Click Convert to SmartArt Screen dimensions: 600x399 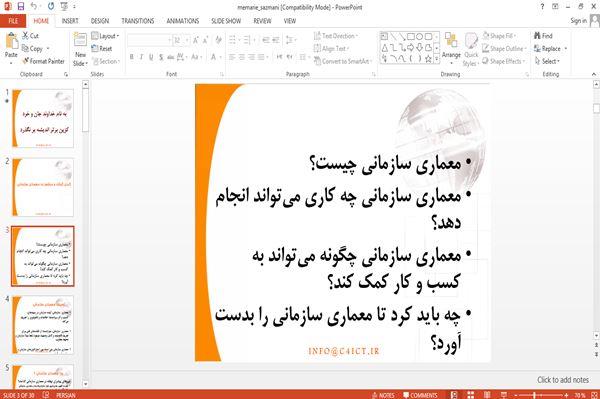(x=342, y=61)
